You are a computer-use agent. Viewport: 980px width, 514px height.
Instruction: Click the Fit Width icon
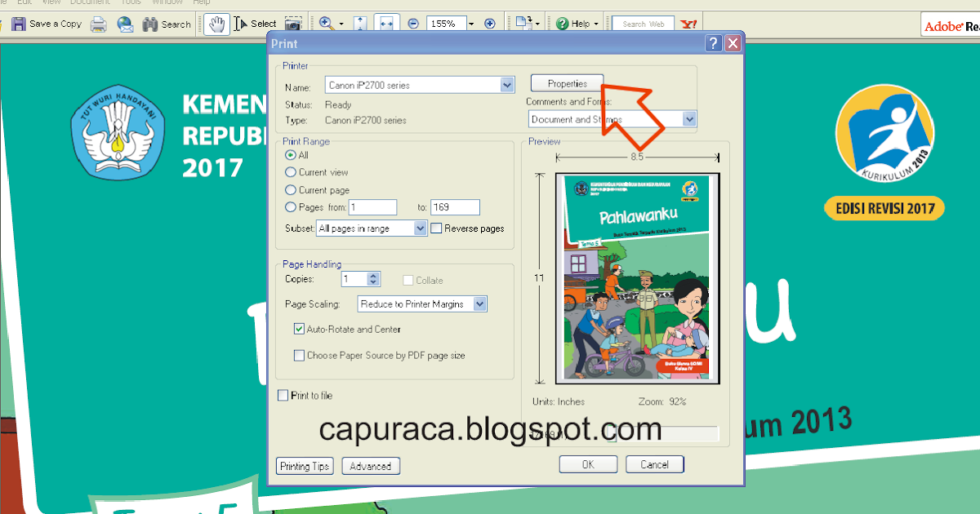coord(387,24)
